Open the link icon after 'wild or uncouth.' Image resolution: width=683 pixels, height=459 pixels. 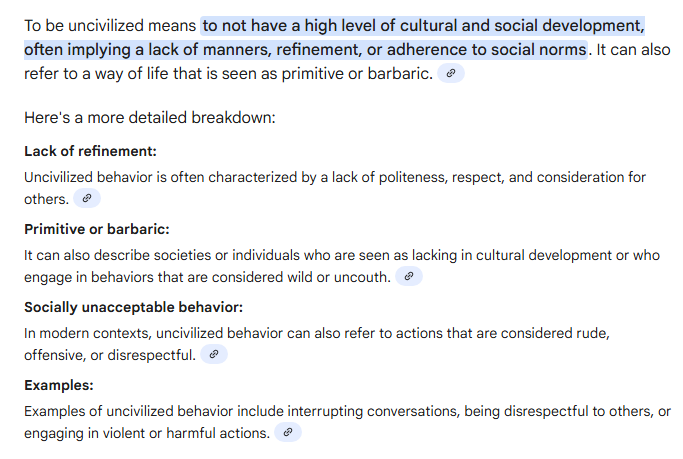tap(409, 277)
